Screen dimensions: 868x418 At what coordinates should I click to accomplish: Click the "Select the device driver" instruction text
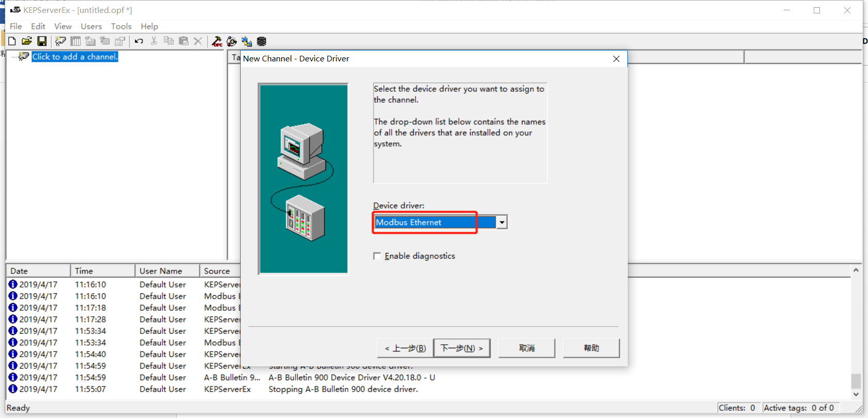tap(459, 94)
